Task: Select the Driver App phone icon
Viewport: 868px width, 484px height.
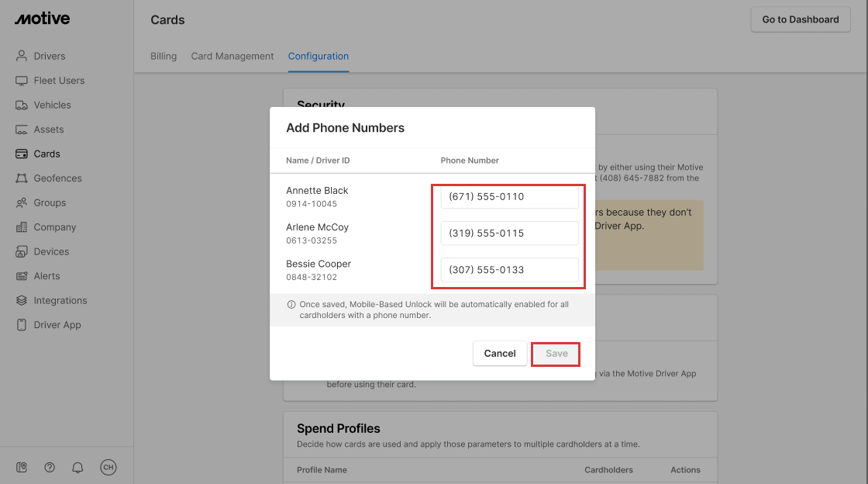Action: (22, 325)
